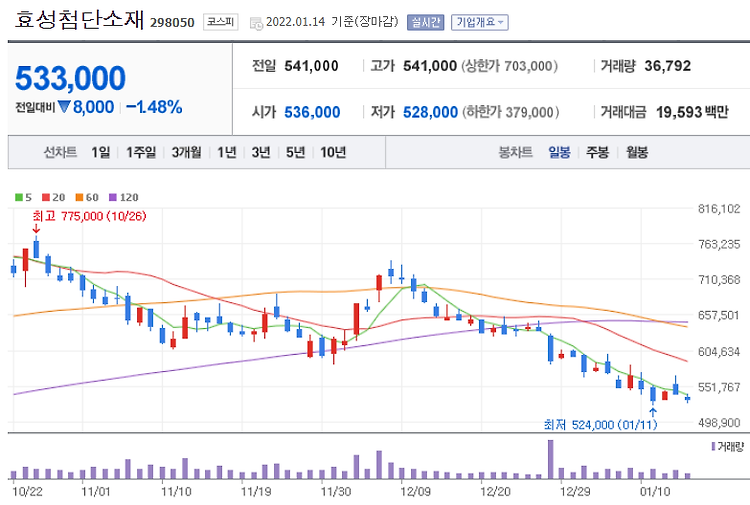Open the 기업개요 dropdown

pyautogui.click(x=480, y=22)
